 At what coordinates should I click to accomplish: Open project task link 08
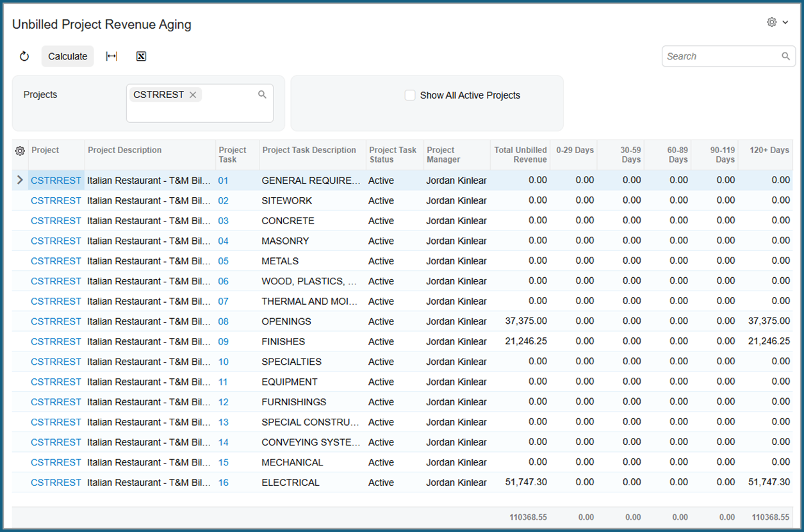point(223,321)
